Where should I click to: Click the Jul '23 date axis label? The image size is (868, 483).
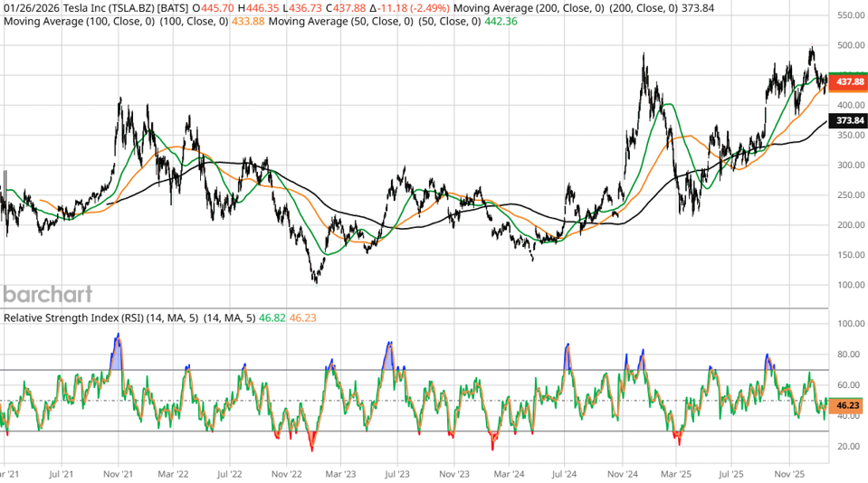coord(397,473)
